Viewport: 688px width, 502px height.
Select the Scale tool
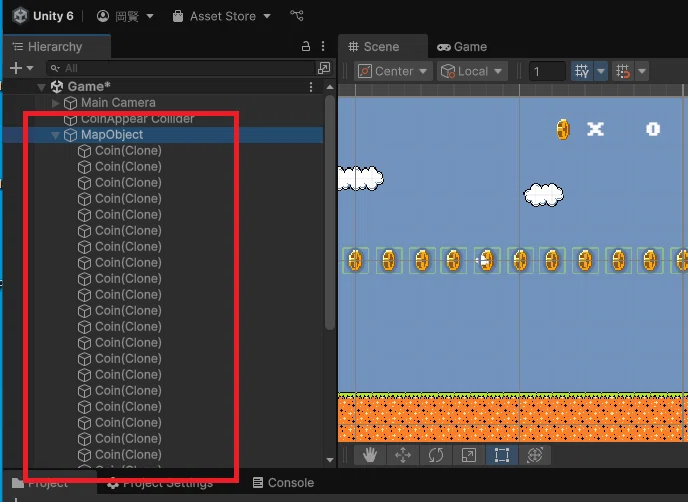click(469, 455)
